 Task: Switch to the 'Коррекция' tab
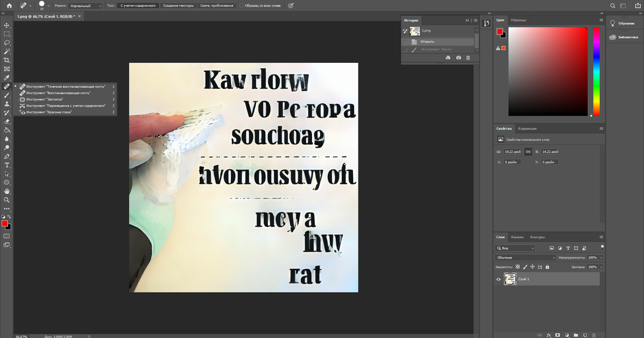tap(527, 128)
